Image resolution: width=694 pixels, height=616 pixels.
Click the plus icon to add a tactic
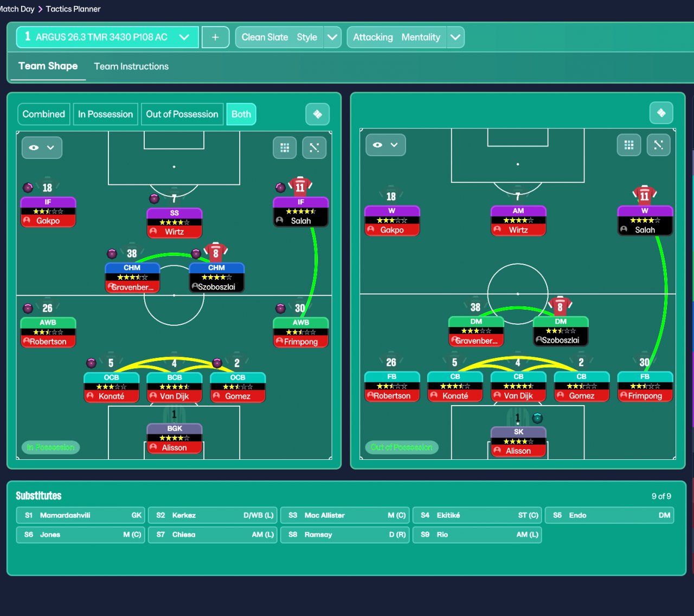click(x=215, y=37)
